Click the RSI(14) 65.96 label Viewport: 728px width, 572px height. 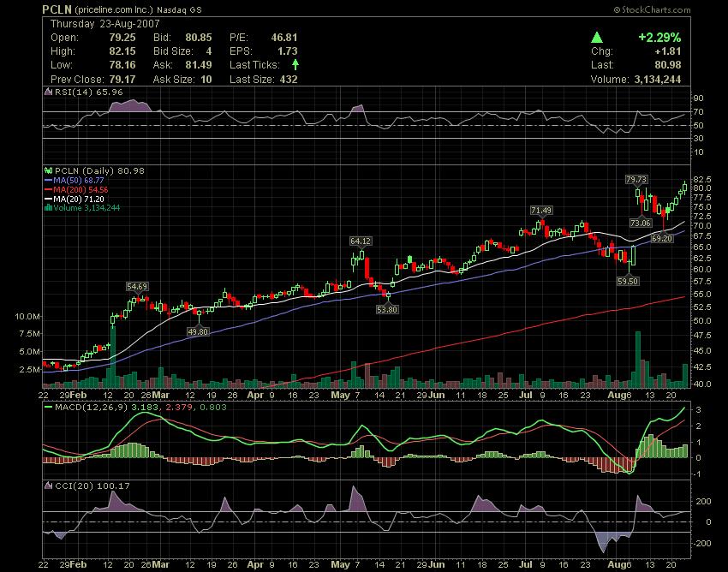89,92
